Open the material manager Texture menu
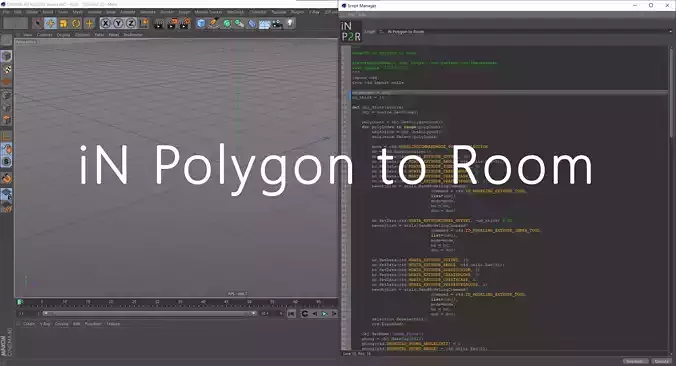Viewport: 676px width, 366px height. coord(113,324)
